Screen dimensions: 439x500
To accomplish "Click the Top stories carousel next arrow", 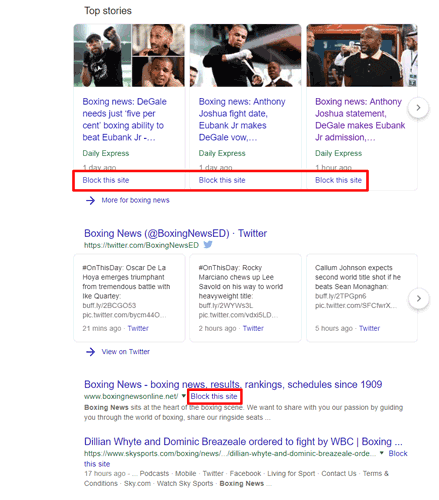I will [x=418, y=108].
